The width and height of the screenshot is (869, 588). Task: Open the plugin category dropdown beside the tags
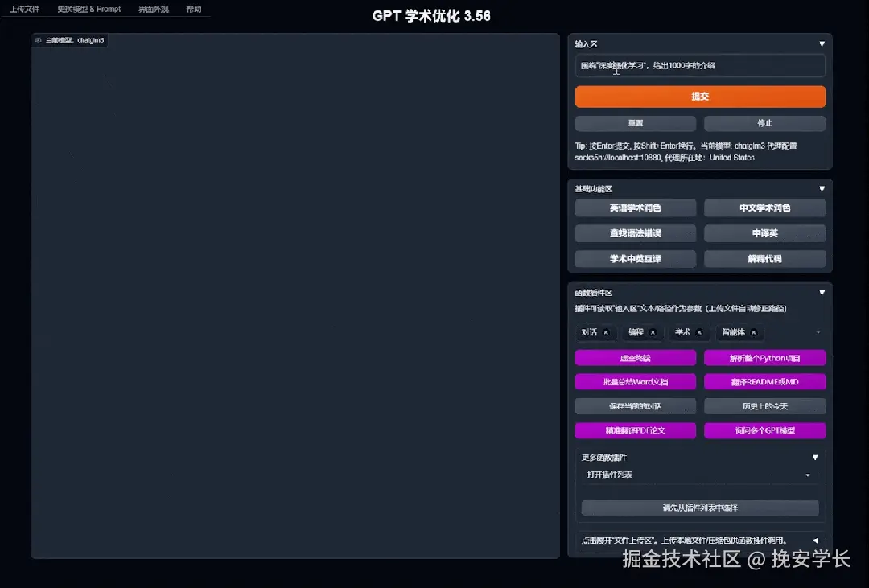[x=818, y=332]
